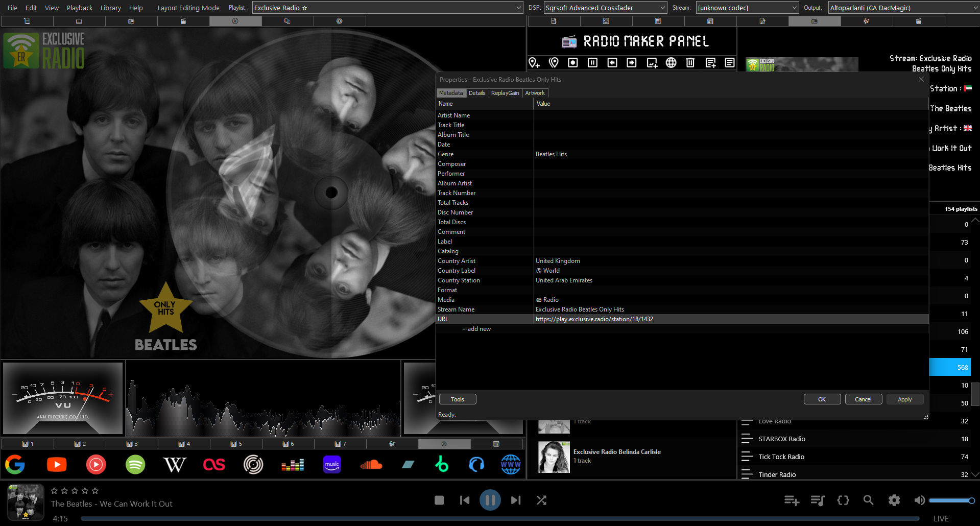
Task: Set rating using the fifth star
Action: (95, 491)
